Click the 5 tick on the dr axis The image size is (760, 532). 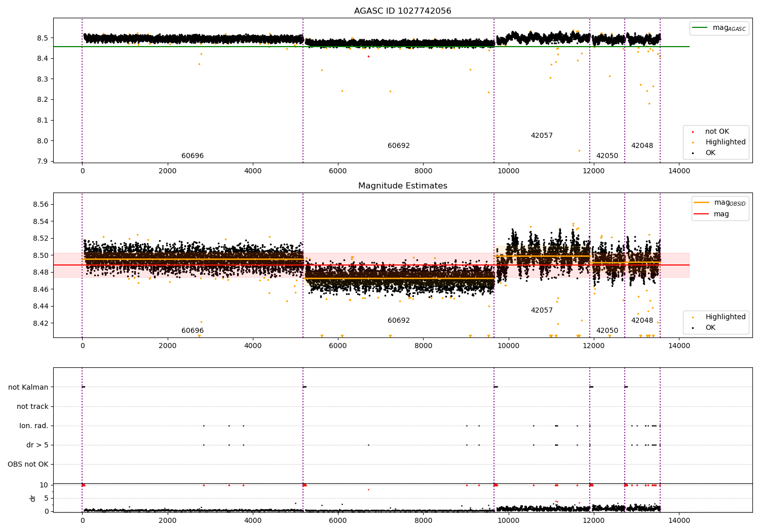coord(47,498)
